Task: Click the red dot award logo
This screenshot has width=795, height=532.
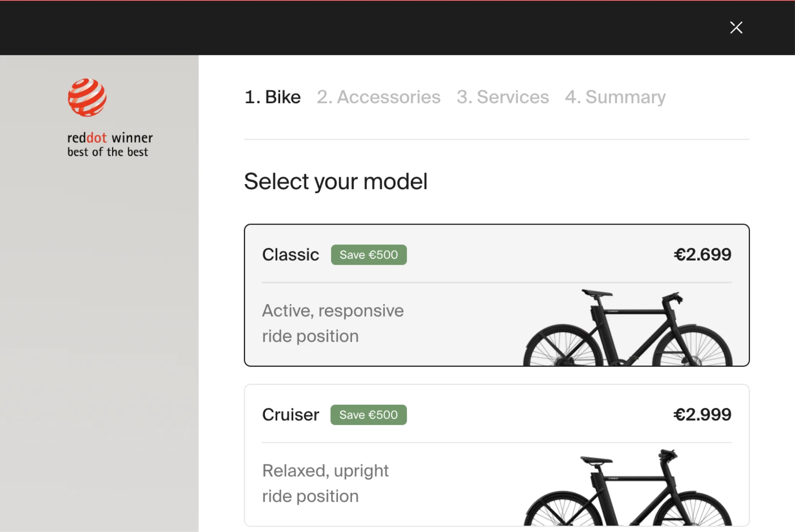Action: click(87, 97)
